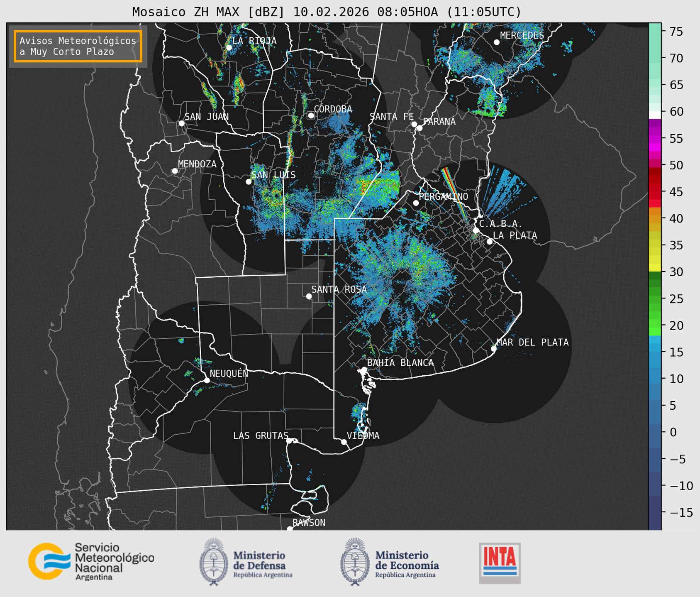Click the Mosaico ZH MAX title
Image resolution: width=700 pixels, height=597 pixels.
[x=327, y=12]
